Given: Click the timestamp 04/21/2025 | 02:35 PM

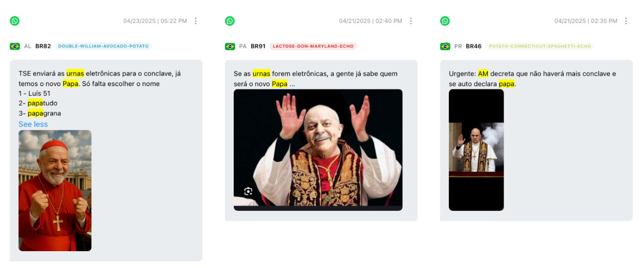Looking at the screenshot, I should [x=586, y=21].
